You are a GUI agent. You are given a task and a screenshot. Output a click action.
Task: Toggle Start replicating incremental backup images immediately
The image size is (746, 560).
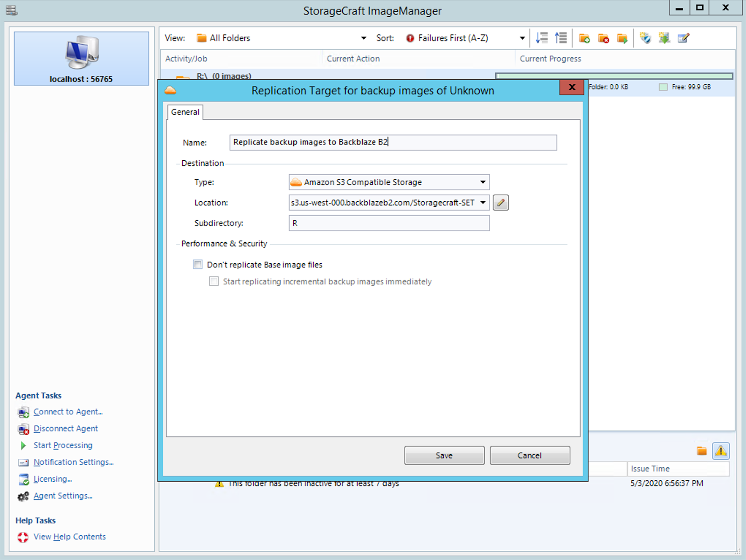(x=214, y=281)
